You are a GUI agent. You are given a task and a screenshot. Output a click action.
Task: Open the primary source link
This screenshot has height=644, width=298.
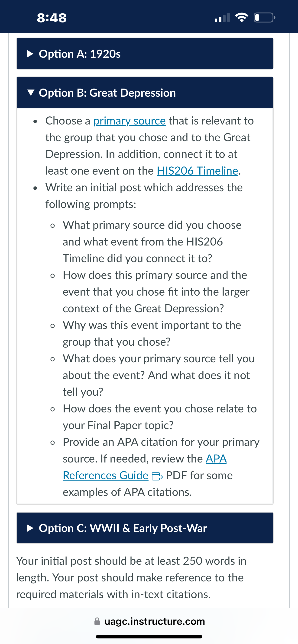tap(129, 121)
